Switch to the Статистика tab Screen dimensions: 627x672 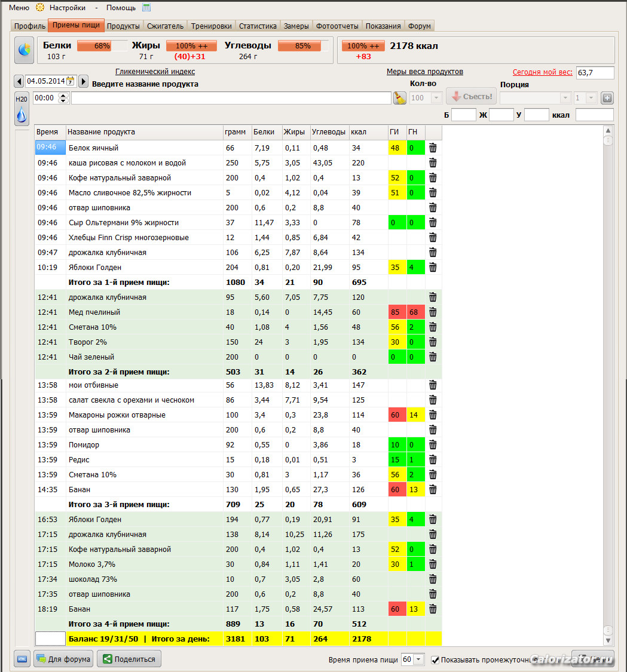(x=258, y=26)
